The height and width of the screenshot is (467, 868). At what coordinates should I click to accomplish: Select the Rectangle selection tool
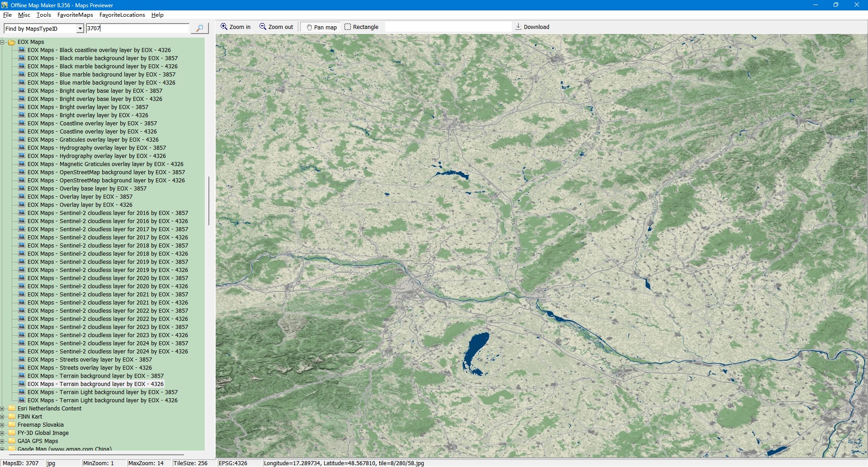pyautogui.click(x=361, y=27)
